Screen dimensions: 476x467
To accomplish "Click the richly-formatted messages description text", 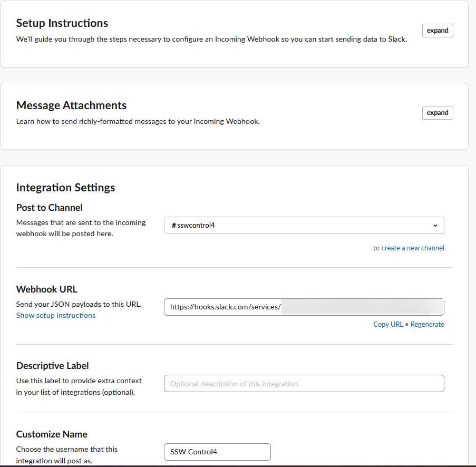I will pos(138,121).
